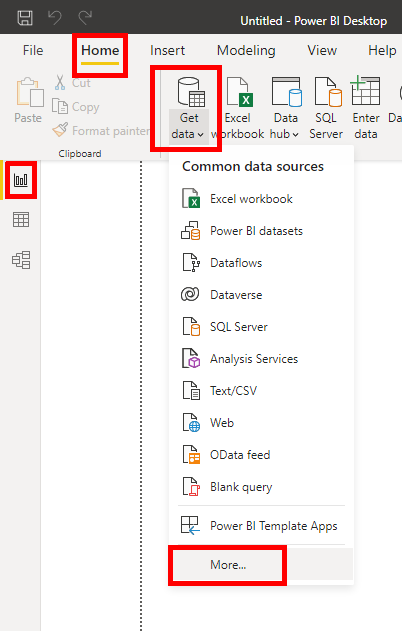Select Blank query option

click(x=261, y=487)
